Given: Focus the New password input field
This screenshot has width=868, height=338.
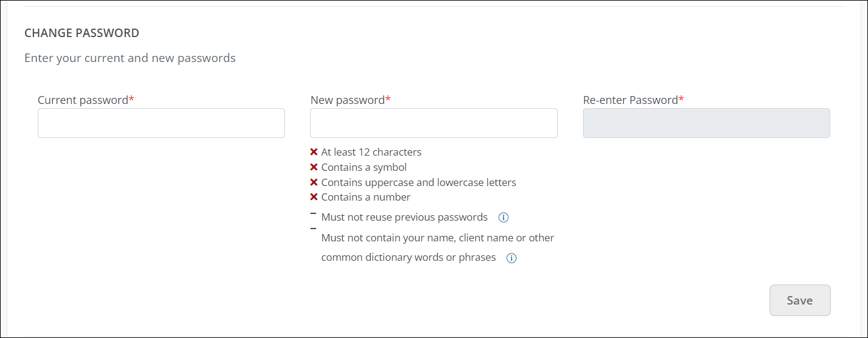Looking at the screenshot, I should point(434,123).
